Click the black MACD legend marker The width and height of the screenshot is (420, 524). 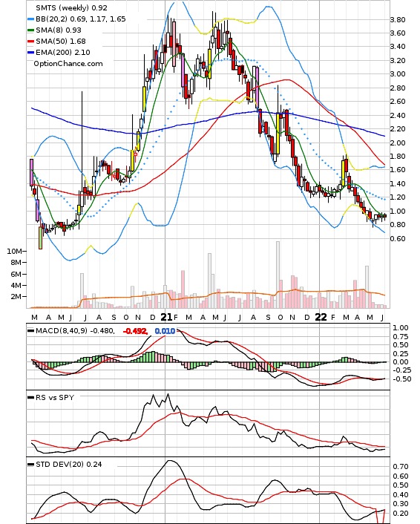(30, 331)
